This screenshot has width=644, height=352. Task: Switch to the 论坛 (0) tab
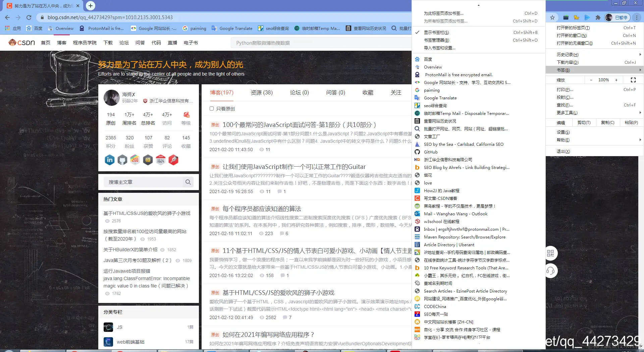point(300,93)
